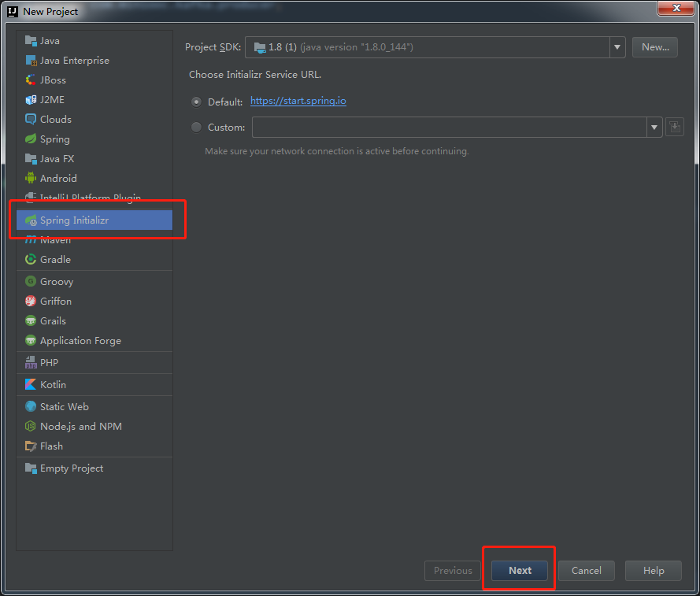The height and width of the screenshot is (596, 700).
Task: Select the Kotlin logo icon
Action: point(31,384)
